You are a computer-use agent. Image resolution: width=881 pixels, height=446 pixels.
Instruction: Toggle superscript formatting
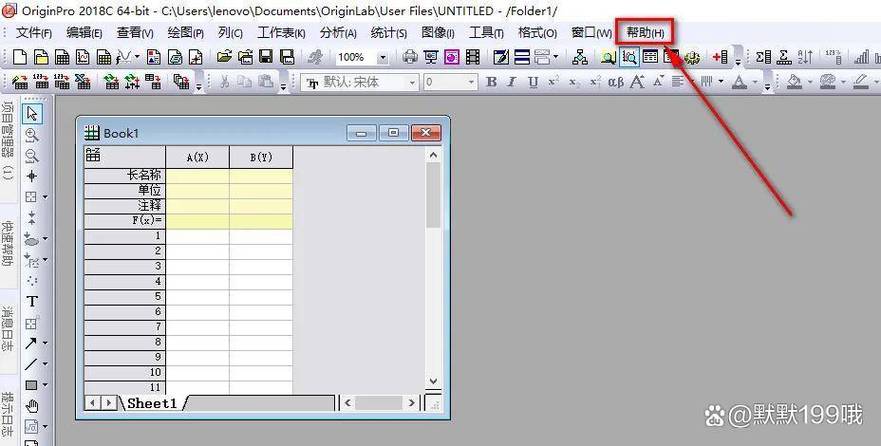pos(553,83)
